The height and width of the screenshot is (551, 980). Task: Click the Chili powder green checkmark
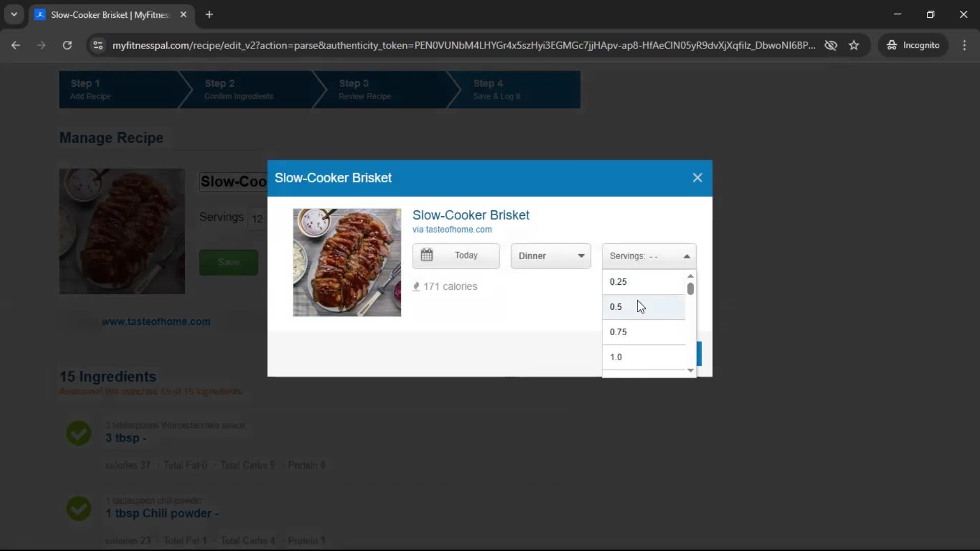pyautogui.click(x=79, y=508)
